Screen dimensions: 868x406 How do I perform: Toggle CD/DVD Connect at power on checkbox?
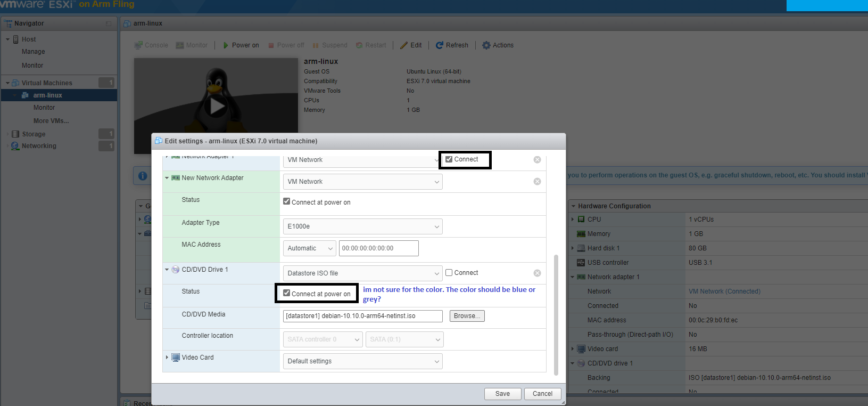[x=287, y=293]
